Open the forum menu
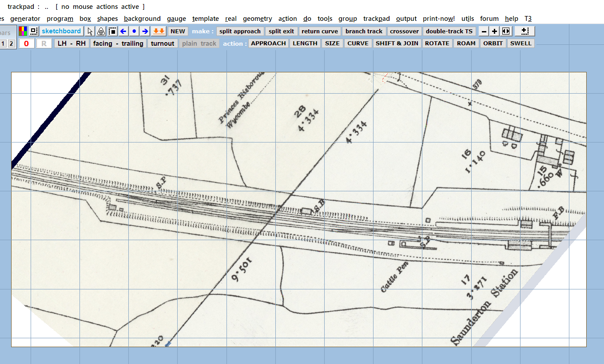 pos(489,19)
